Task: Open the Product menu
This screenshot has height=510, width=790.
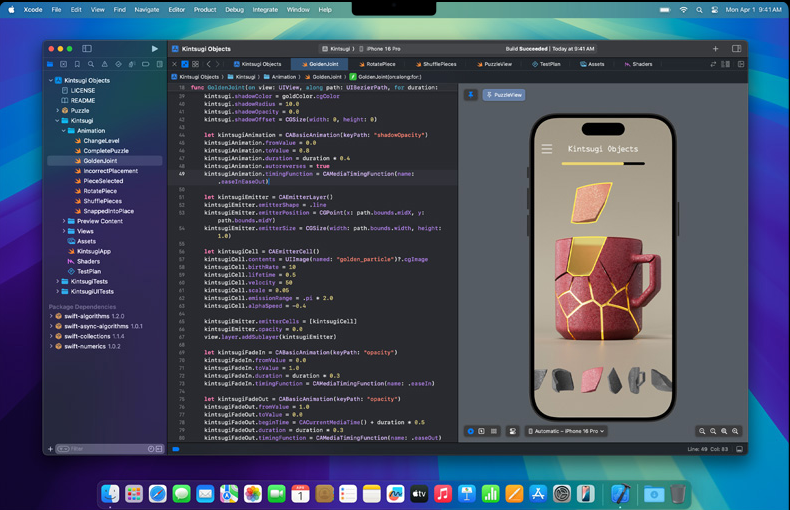Action: coord(205,10)
